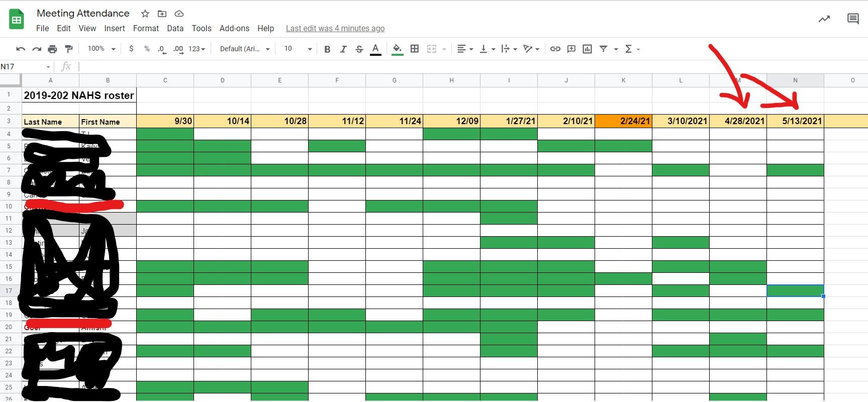This screenshot has height=402, width=868.
Task: Open the fill color picker
Action: click(x=397, y=49)
